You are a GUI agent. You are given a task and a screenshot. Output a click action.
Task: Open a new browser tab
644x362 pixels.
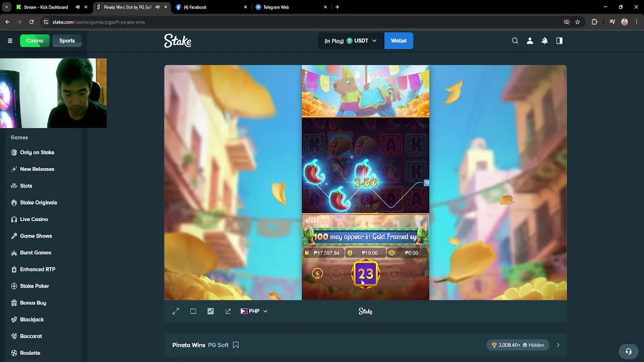pyautogui.click(x=337, y=7)
